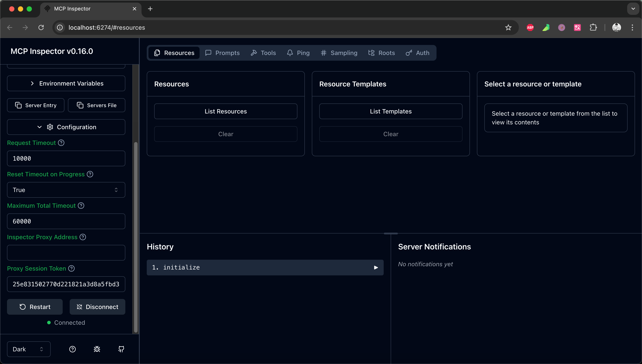Image resolution: width=642 pixels, height=364 pixels.
Task: Click help icon next to Request Timeout
Action: click(x=61, y=143)
